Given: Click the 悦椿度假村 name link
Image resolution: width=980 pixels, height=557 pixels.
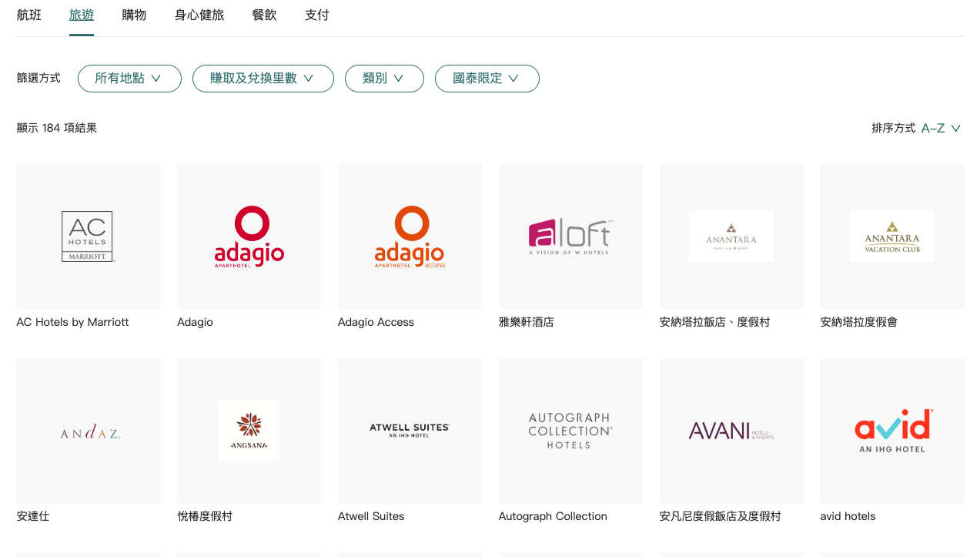Looking at the screenshot, I should click(x=205, y=516).
